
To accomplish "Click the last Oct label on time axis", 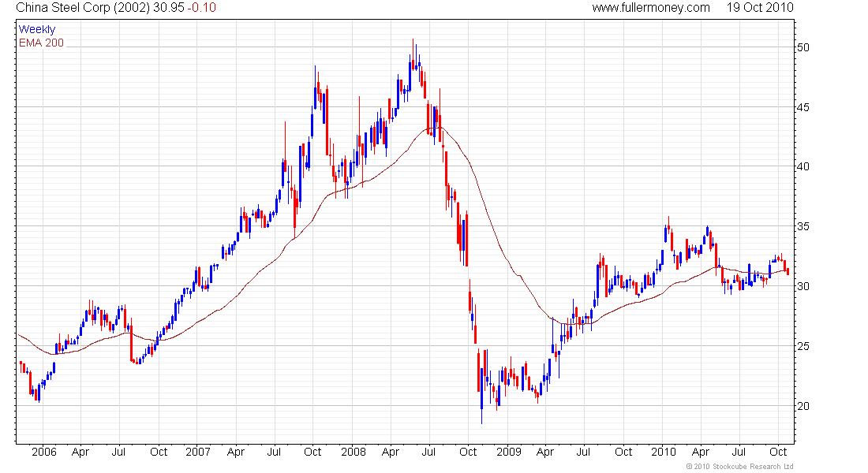I will [778, 452].
